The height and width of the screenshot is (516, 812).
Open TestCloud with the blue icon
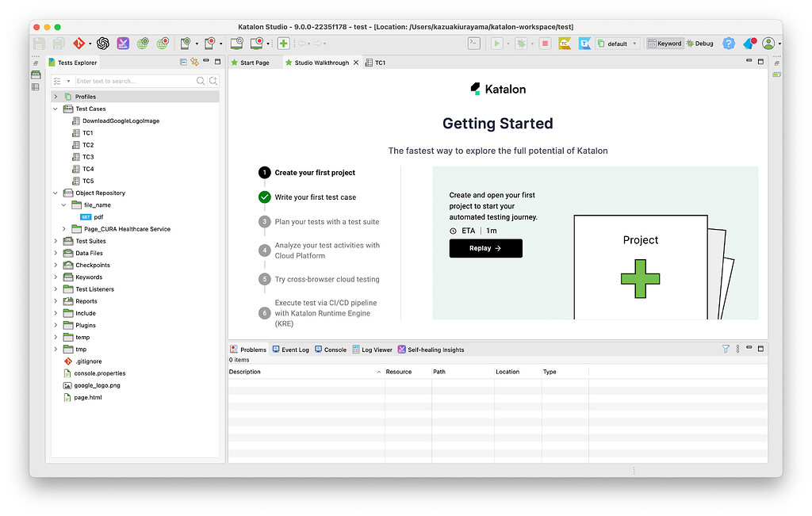click(585, 43)
